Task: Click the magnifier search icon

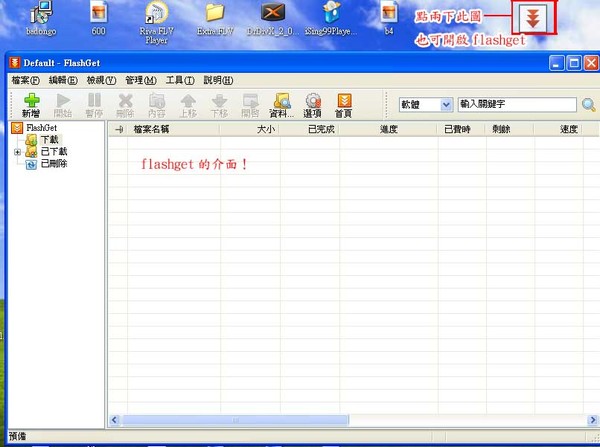Action: click(589, 104)
